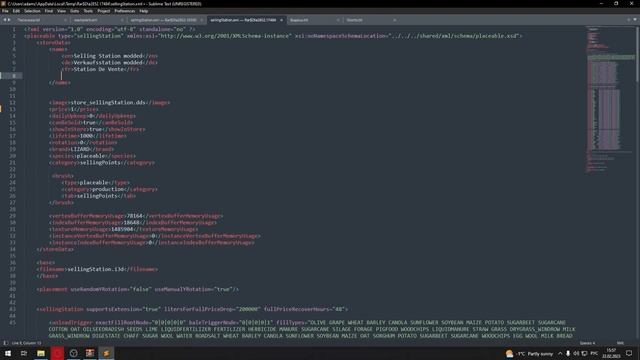640x360 pixels.
Task: Click text 'Station De Vente'
Action: pyautogui.click(x=99, y=69)
